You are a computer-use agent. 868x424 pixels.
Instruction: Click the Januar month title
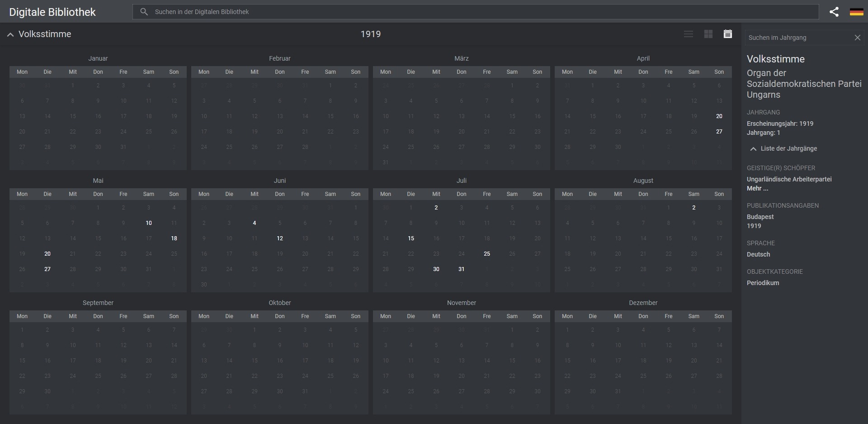point(98,58)
